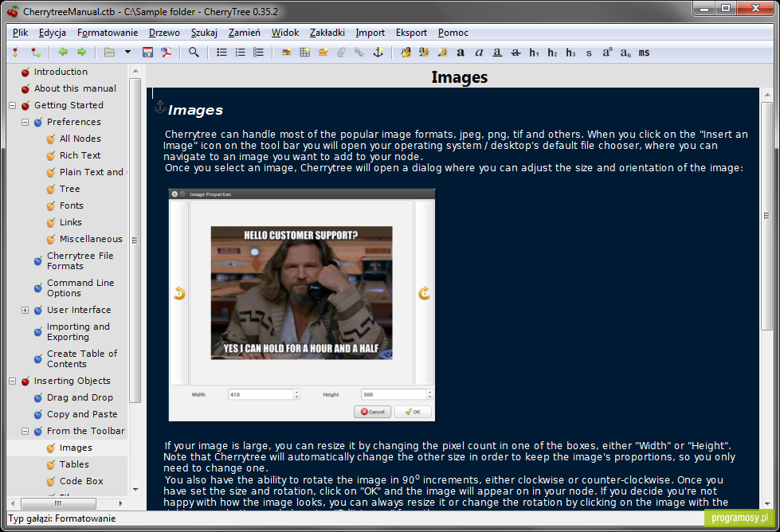Open the Plik menu
Image resolution: width=780 pixels, height=532 pixels.
click(x=21, y=33)
